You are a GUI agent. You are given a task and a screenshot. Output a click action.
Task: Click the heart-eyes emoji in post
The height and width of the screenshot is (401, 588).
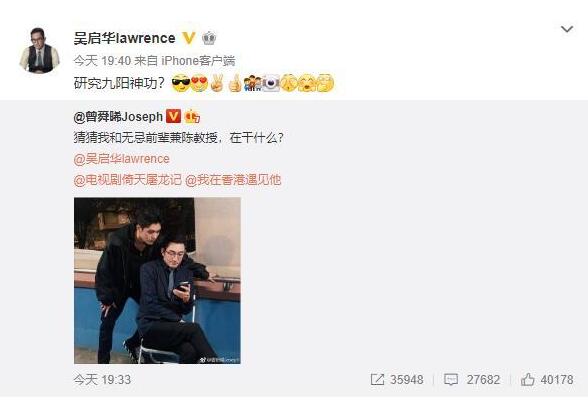tap(199, 83)
